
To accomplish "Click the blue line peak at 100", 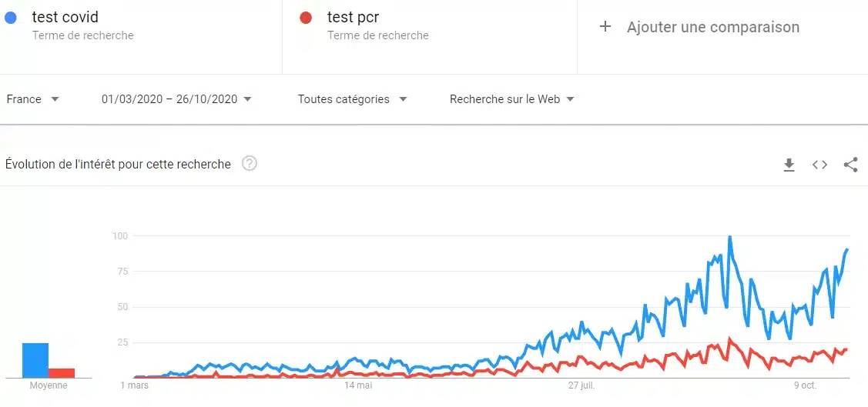I will pos(729,238).
